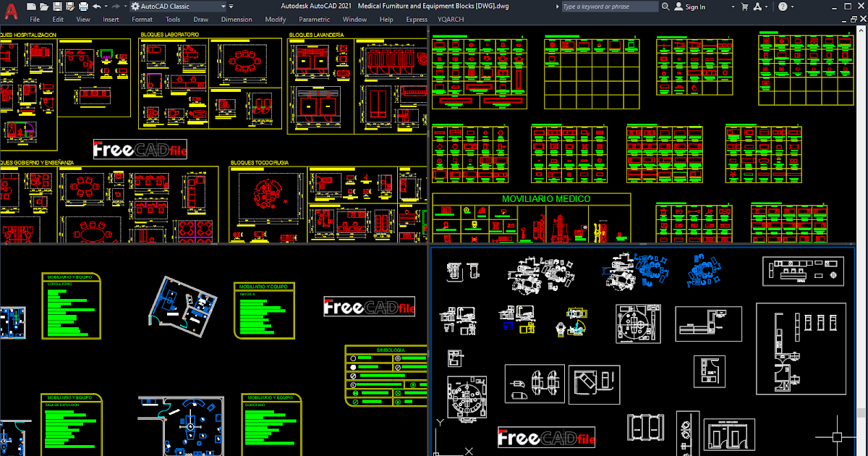Image resolution: width=868 pixels, height=456 pixels.
Task: Save the current drawing
Action: click(x=56, y=7)
